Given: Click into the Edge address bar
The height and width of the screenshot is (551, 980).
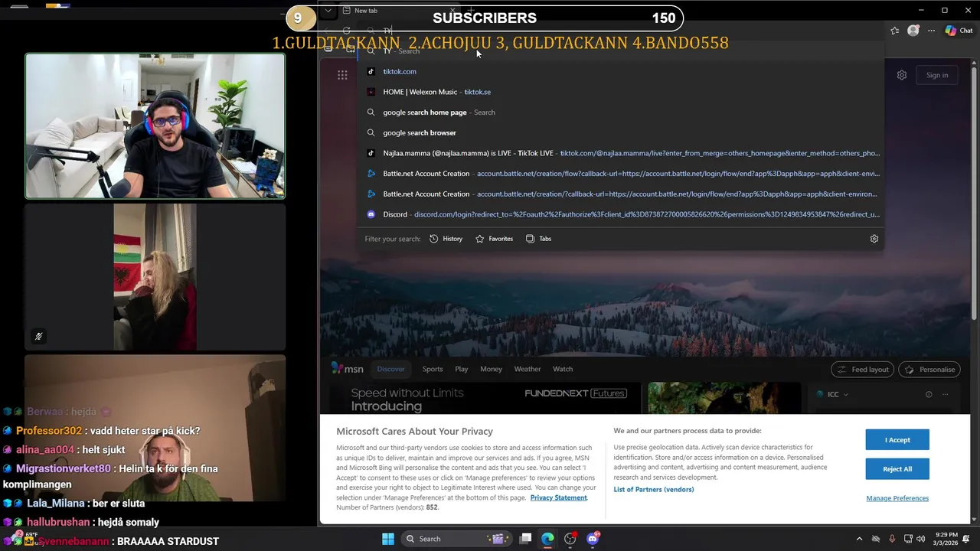Looking at the screenshot, I should coord(621,31).
